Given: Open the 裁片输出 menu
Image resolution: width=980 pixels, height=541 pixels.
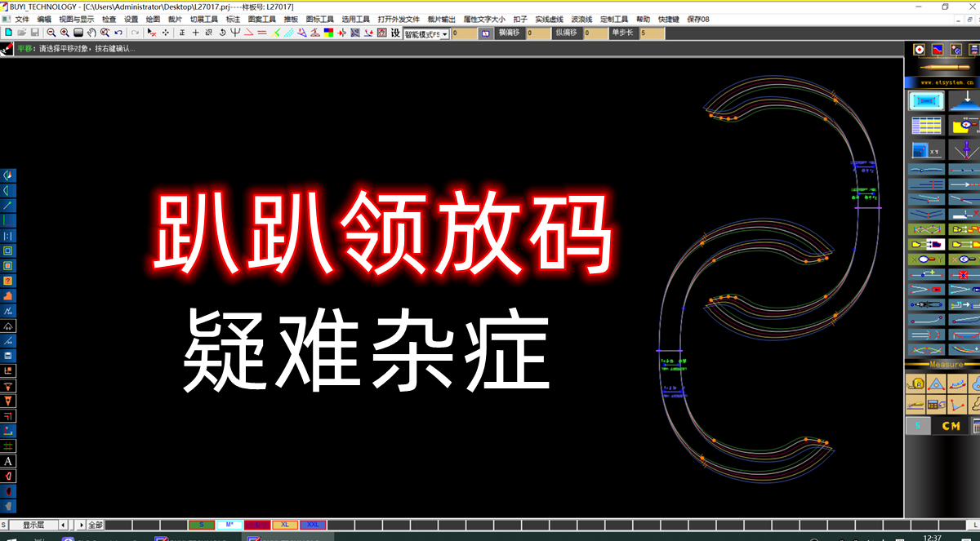Looking at the screenshot, I should [x=442, y=19].
